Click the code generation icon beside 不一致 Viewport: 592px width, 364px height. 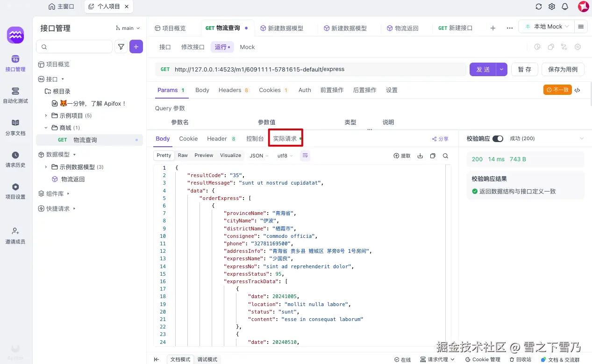pyautogui.click(x=578, y=90)
